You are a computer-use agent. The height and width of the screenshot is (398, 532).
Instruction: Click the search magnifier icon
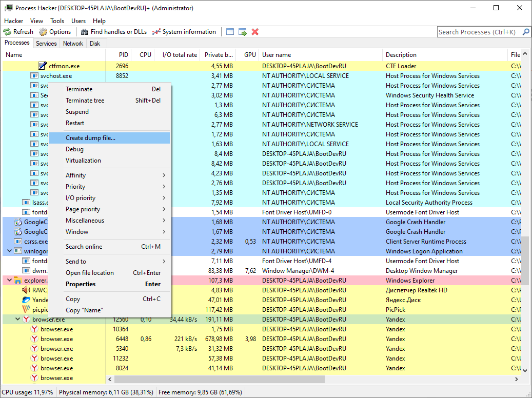[526, 32]
